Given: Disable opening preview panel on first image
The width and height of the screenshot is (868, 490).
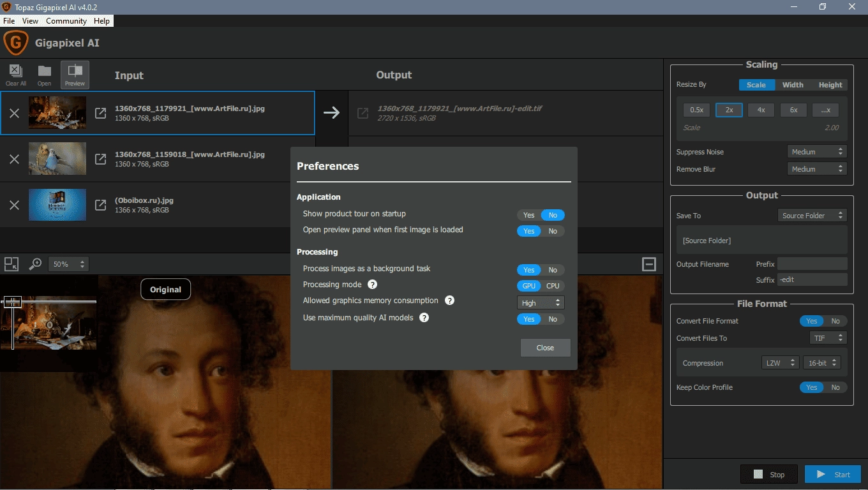Looking at the screenshot, I should pyautogui.click(x=553, y=231).
